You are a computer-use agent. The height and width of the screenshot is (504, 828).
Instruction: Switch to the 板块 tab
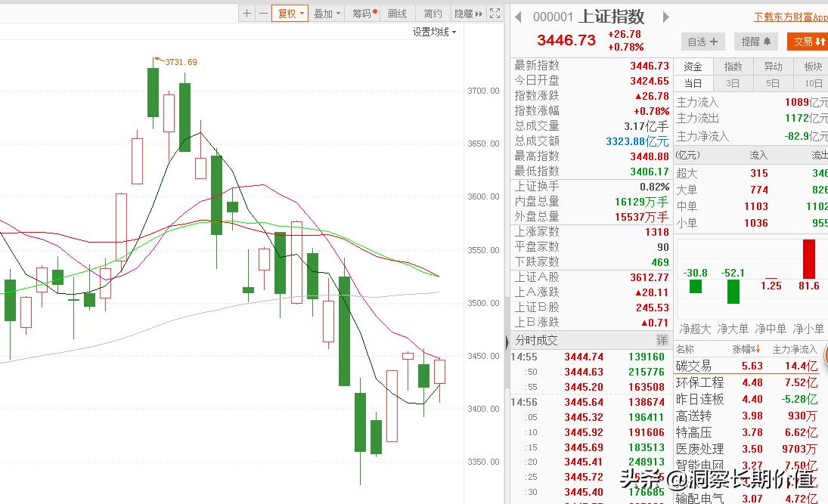click(x=811, y=66)
